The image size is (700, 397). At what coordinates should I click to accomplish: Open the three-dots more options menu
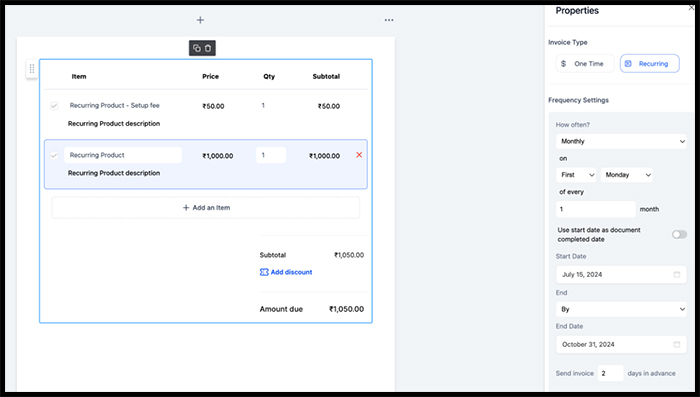click(389, 20)
